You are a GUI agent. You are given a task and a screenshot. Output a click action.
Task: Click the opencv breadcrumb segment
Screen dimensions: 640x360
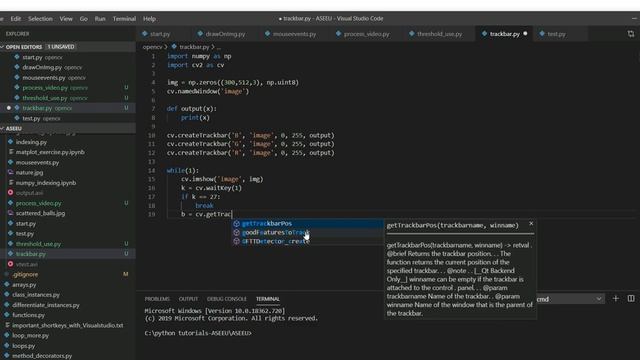point(152,47)
